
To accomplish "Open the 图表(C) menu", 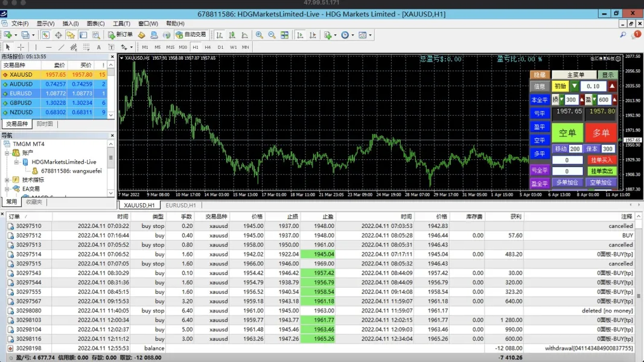I will pos(95,24).
